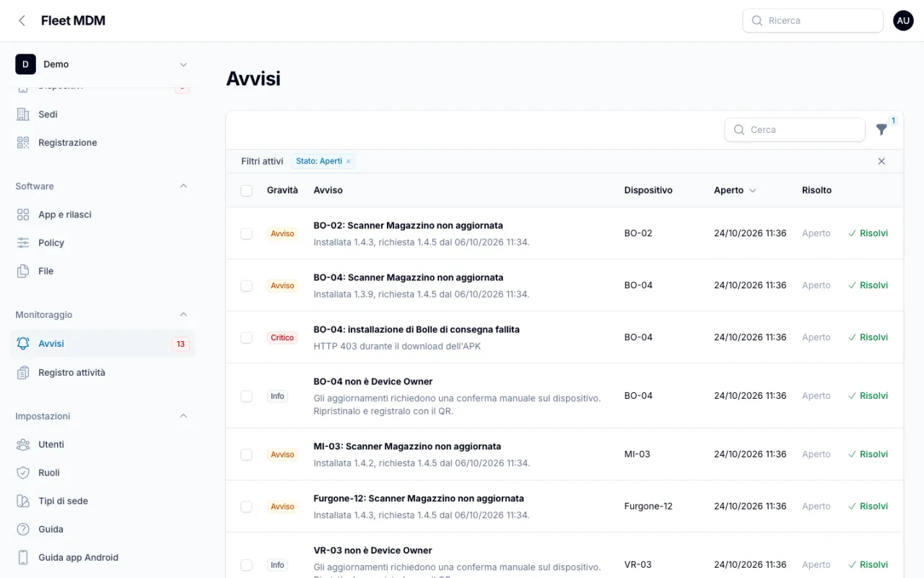Focus the global Ricerca search field
Image resolution: width=924 pixels, height=578 pixels.
(x=813, y=21)
